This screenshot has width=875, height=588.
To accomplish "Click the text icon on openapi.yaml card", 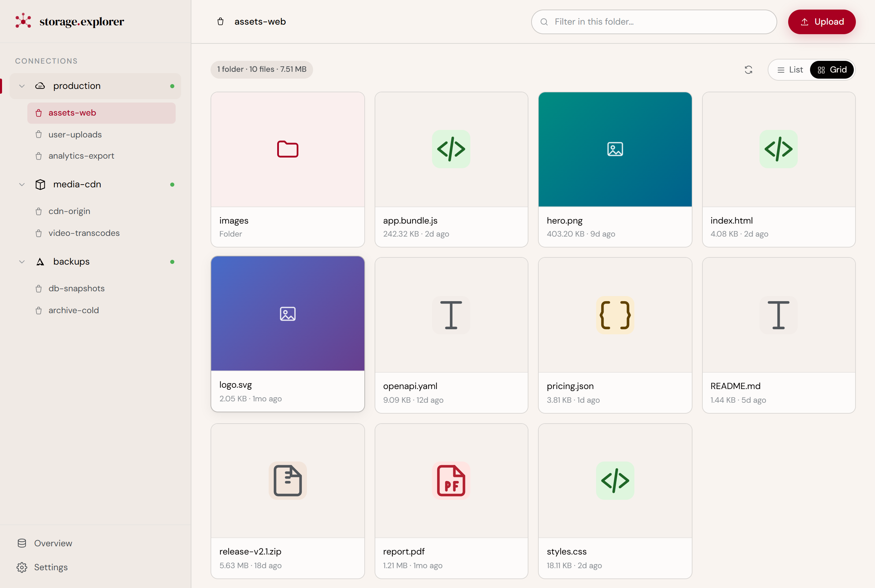I will 451,315.
